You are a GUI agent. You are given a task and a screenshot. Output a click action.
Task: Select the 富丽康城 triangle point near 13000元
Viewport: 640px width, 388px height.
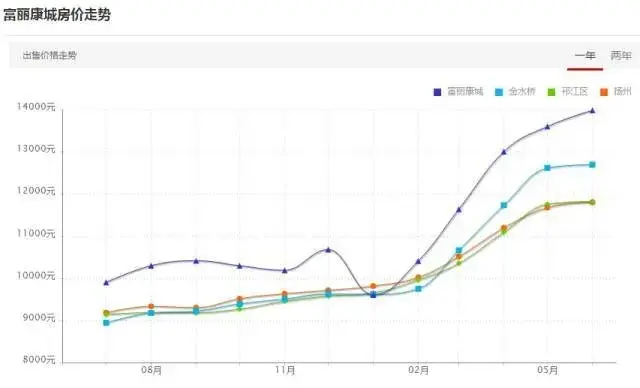click(504, 152)
